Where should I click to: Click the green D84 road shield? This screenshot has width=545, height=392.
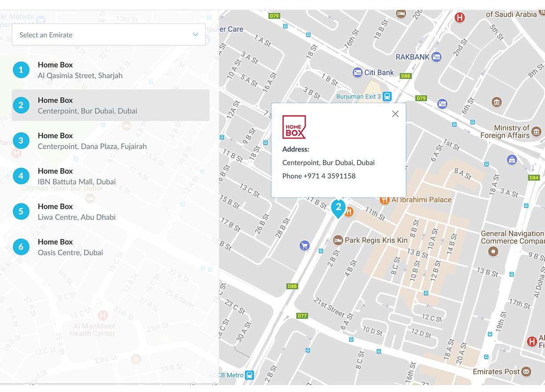pos(534,178)
